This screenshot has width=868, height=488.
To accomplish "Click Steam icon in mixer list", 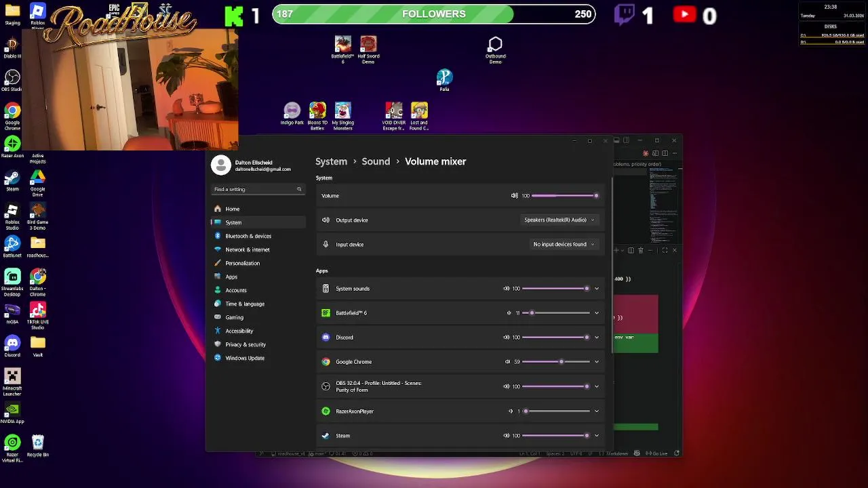I will pos(325,436).
